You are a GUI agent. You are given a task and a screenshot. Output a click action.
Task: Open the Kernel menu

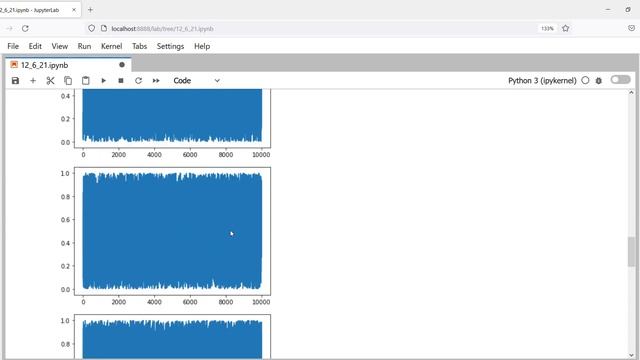[111, 47]
